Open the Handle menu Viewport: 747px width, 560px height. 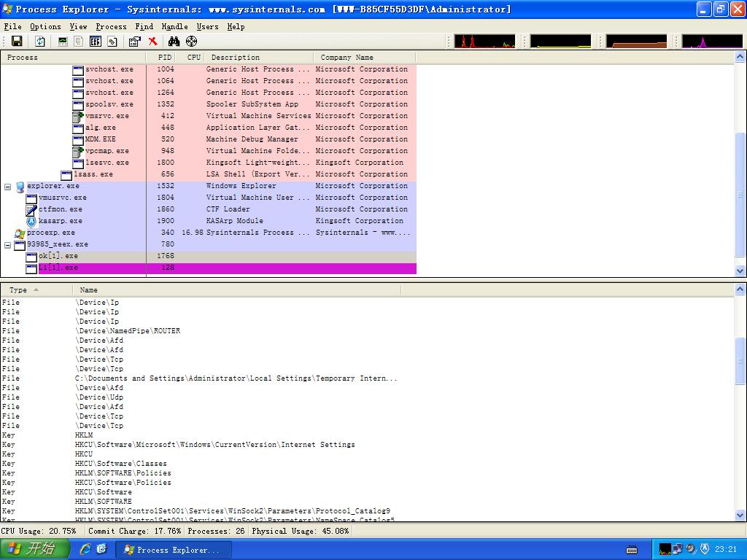click(x=174, y=26)
